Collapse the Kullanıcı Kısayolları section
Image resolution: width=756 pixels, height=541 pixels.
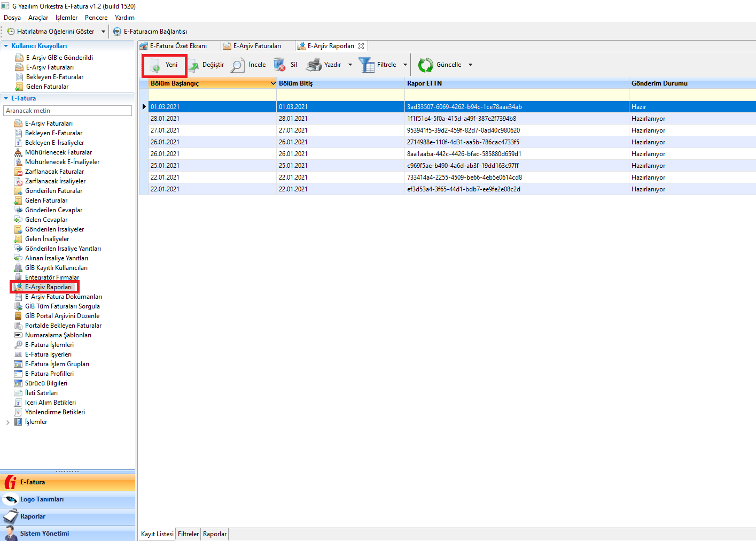click(x=6, y=46)
